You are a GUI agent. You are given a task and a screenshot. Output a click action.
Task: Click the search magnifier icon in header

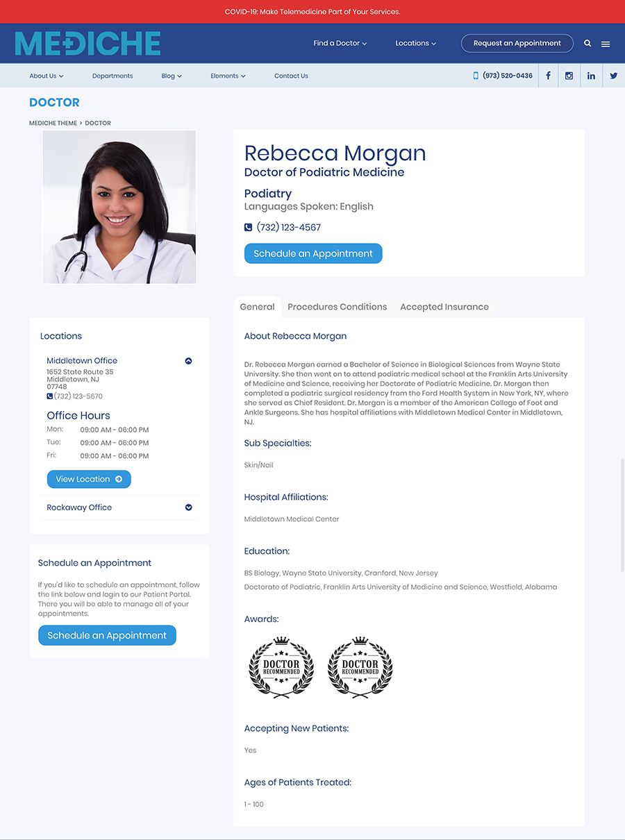pyautogui.click(x=587, y=43)
